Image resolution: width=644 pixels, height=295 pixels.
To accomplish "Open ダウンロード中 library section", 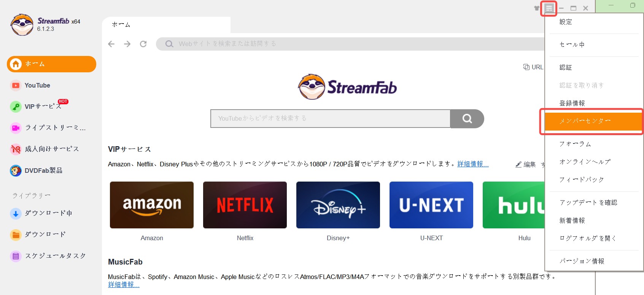I will 41,213.
